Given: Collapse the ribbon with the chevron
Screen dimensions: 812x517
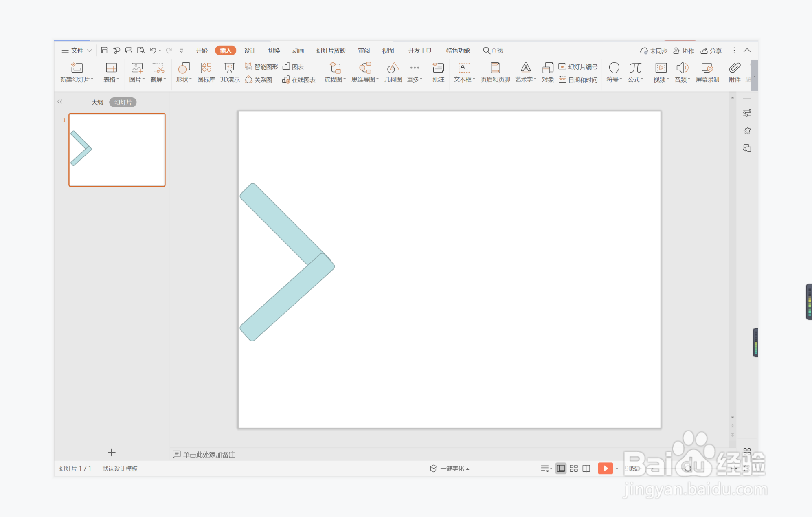Looking at the screenshot, I should click(x=747, y=51).
